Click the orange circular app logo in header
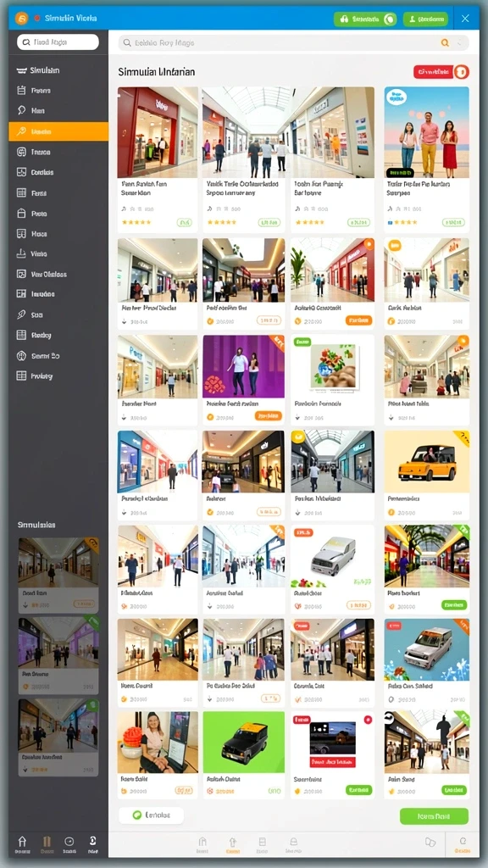Viewport: 488px width, 868px height. [21, 19]
